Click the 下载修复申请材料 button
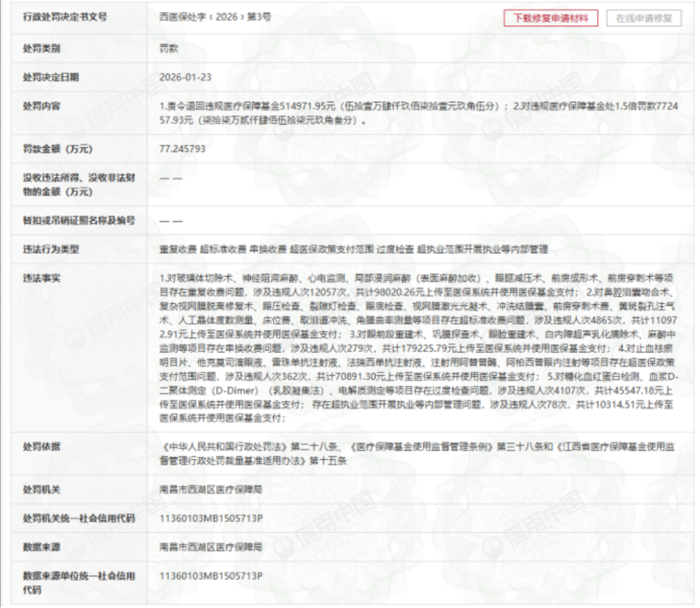 click(x=551, y=18)
